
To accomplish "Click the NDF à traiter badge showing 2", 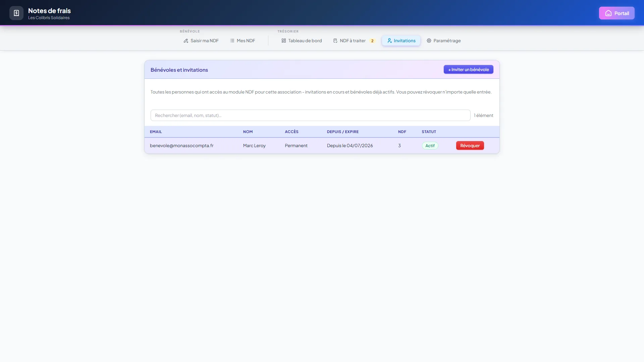I will click(x=372, y=41).
